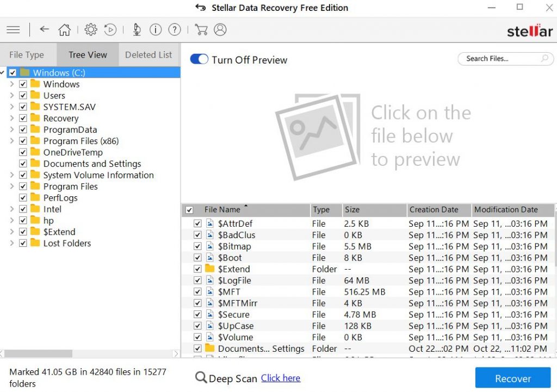Click the Help question mark icon
Screen dimensions: 557x392
coord(174,29)
